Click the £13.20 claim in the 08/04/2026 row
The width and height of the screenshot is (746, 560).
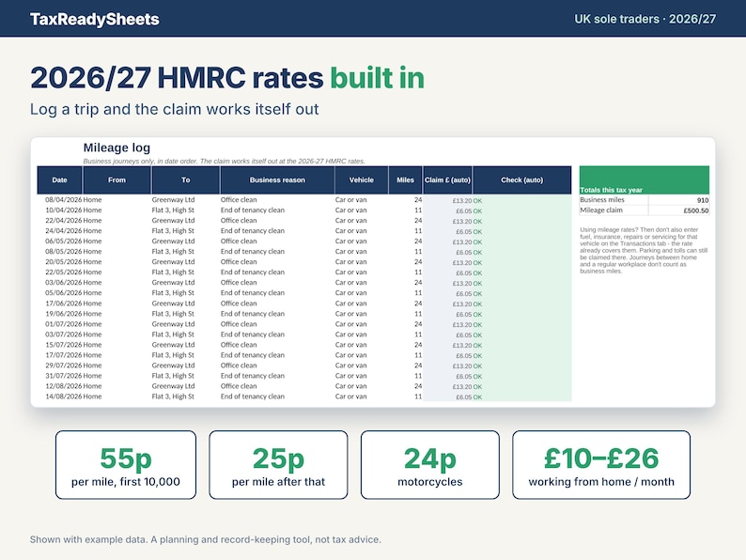462,201
